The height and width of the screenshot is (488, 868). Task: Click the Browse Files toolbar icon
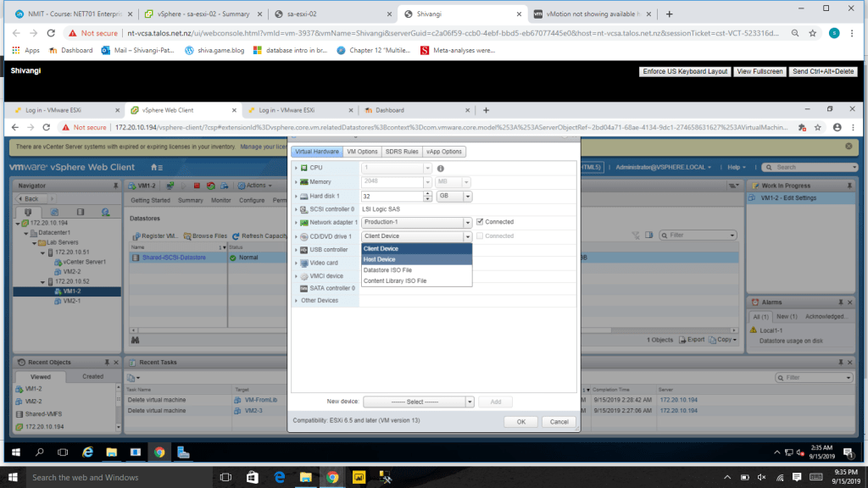click(187, 236)
